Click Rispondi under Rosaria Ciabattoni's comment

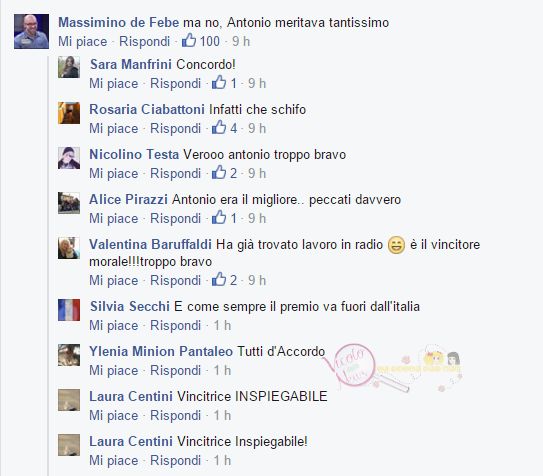[175, 128]
